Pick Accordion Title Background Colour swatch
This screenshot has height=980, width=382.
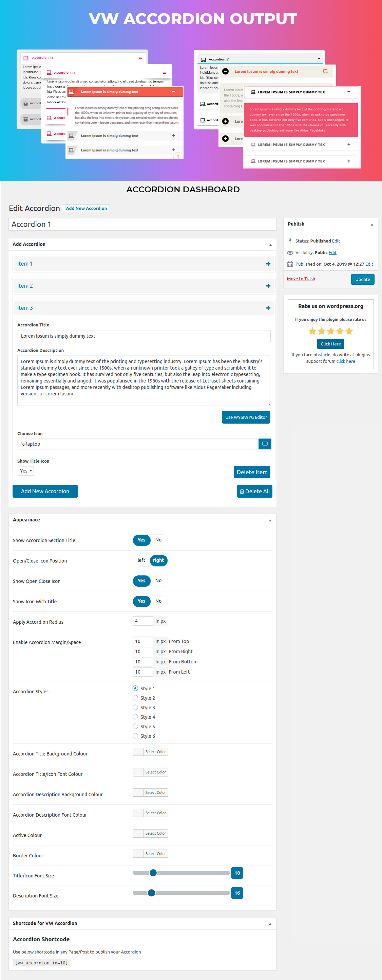click(x=151, y=752)
